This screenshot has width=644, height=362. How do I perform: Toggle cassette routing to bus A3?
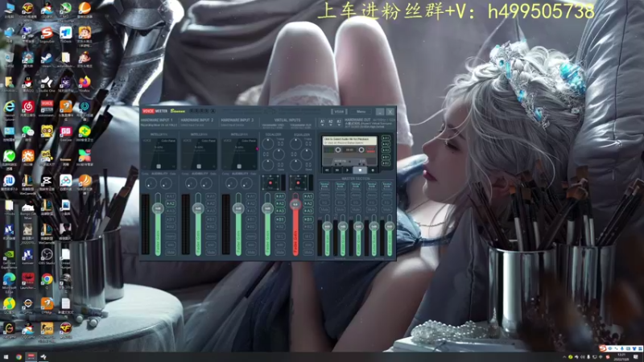click(386, 150)
